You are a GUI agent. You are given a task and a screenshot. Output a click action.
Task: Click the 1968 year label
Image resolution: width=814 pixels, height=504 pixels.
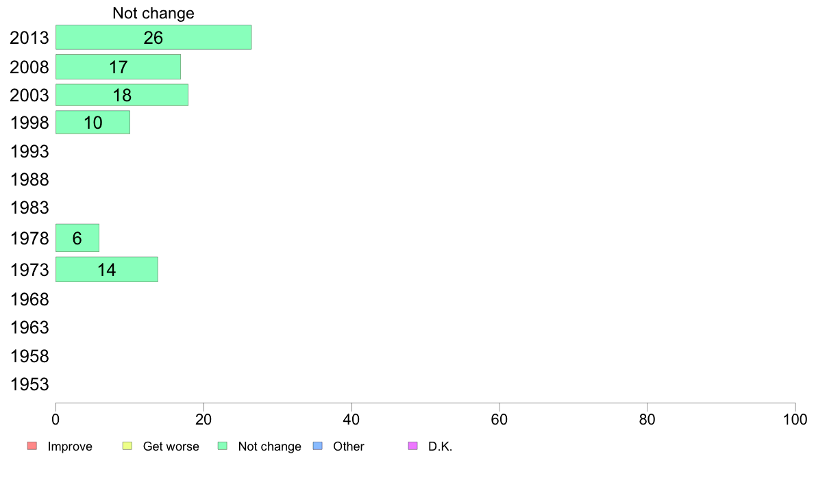tap(29, 299)
